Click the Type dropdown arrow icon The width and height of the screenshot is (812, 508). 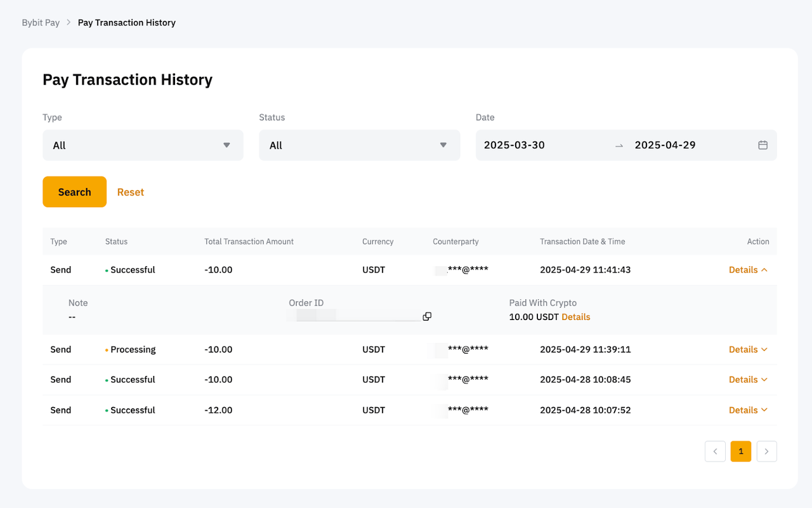tap(226, 145)
